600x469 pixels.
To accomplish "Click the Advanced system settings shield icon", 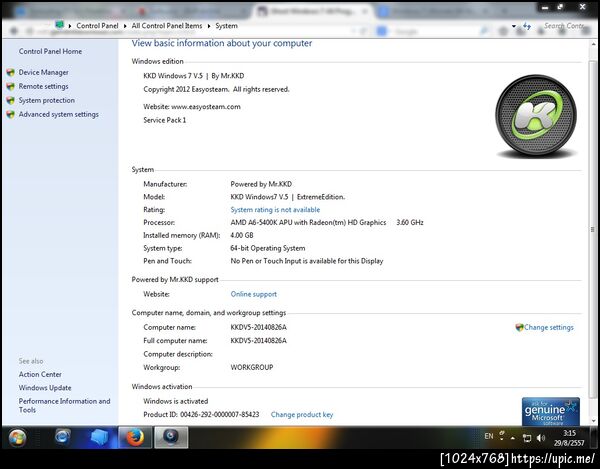I will click(x=11, y=114).
